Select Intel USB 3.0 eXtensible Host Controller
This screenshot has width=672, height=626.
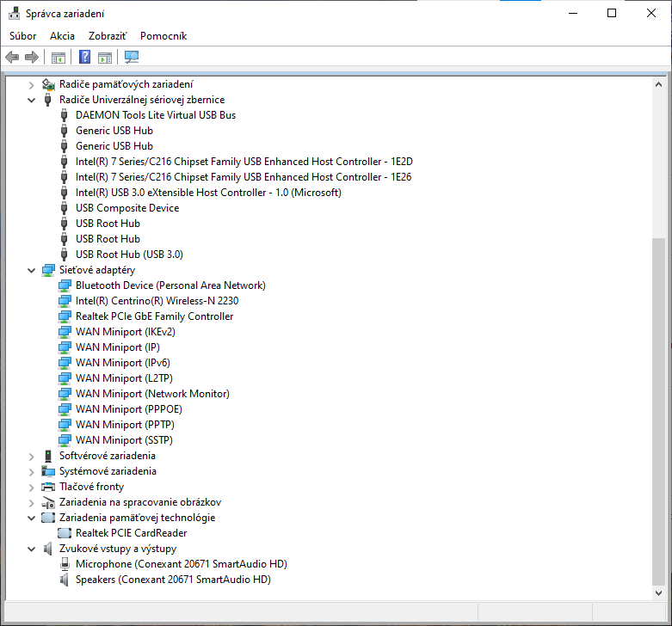coord(208,193)
